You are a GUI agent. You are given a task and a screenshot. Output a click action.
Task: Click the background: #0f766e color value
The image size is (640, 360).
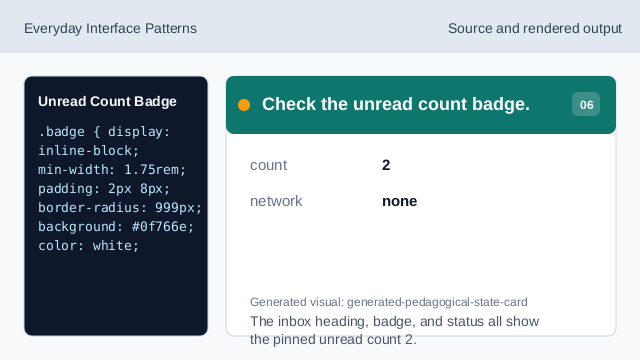coord(162,227)
